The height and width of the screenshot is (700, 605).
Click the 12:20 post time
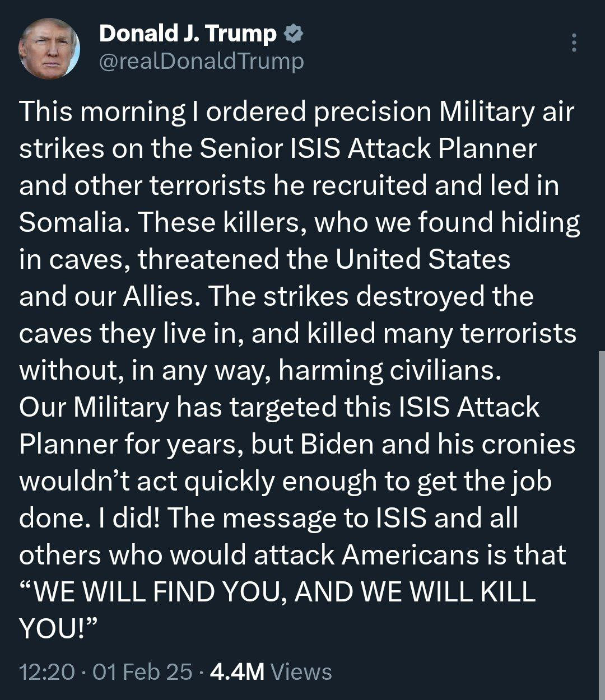[x=46, y=671]
